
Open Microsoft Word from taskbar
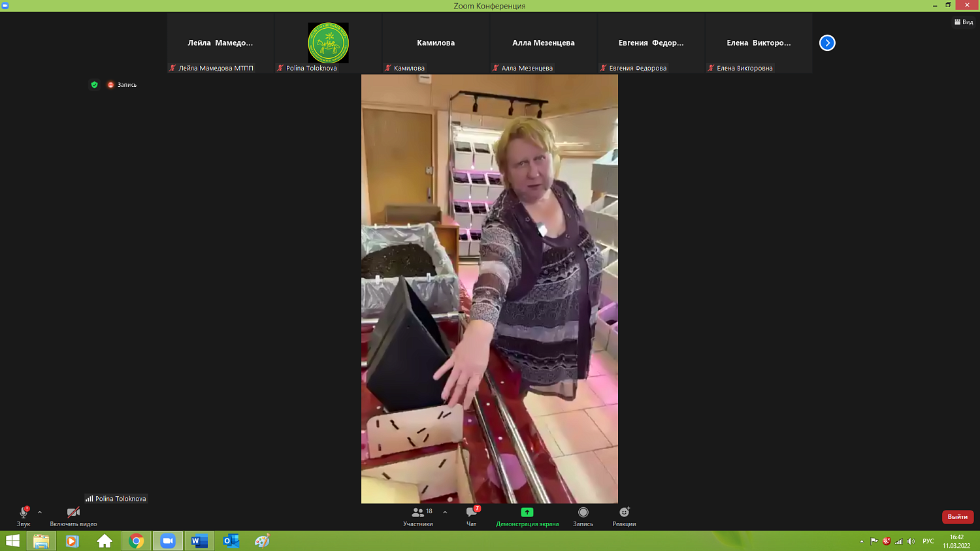[x=199, y=541]
